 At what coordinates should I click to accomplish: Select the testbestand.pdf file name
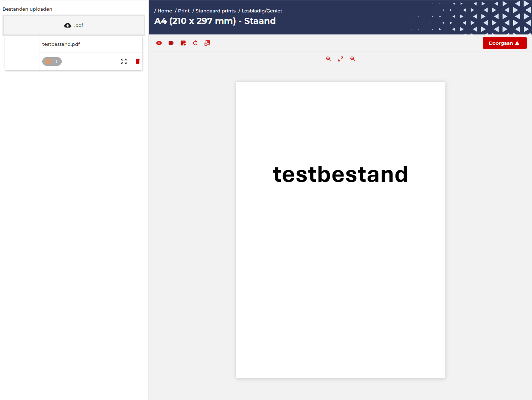point(61,44)
